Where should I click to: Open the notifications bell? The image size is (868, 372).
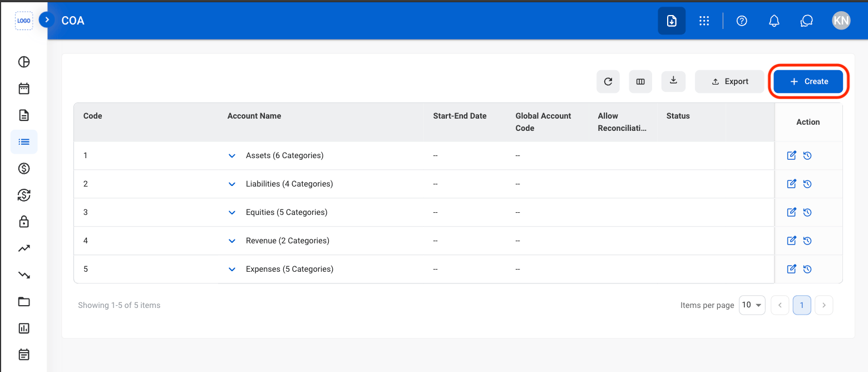[774, 21]
